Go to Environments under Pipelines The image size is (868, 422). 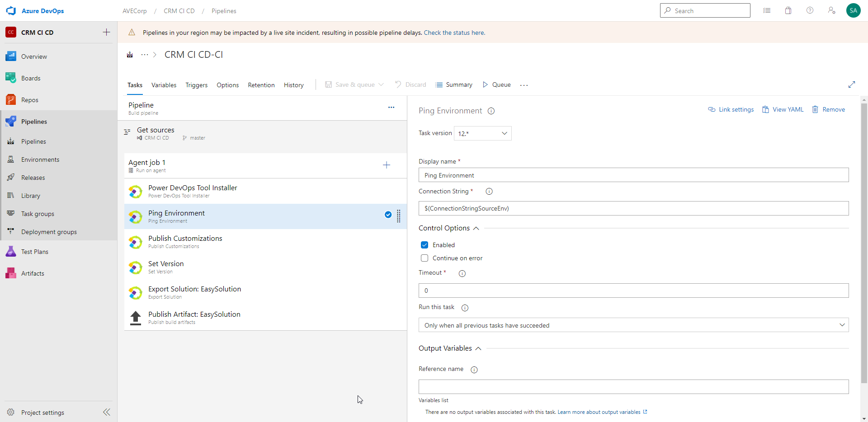tap(40, 159)
